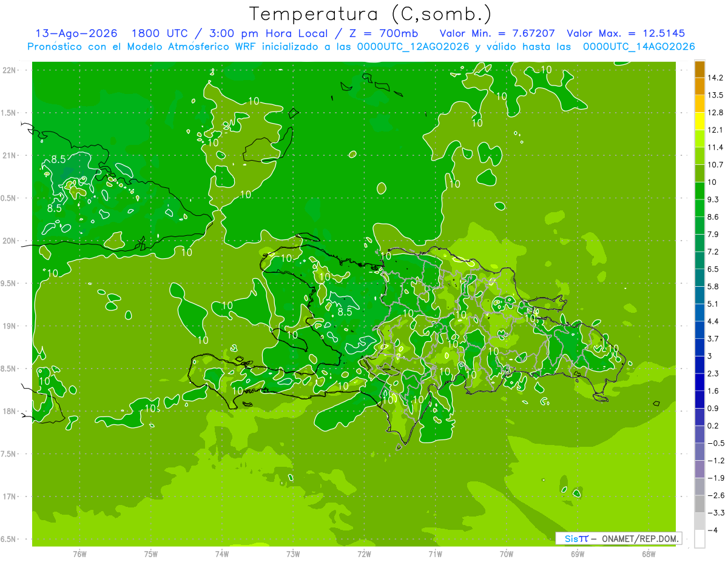Click the legend swatch between 13.5 and 12.8

pyautogui.click(x=699, y=104)
